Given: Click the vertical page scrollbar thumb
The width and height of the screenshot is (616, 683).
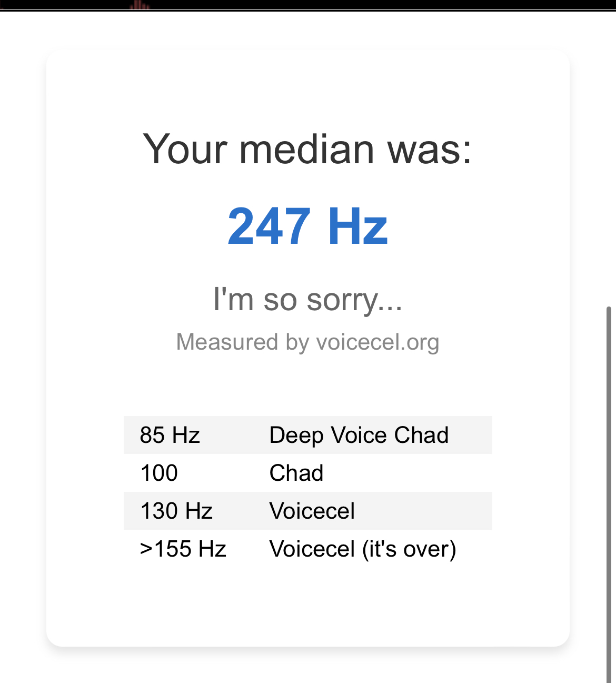Looking at the screenshot, I should (609, 494).
